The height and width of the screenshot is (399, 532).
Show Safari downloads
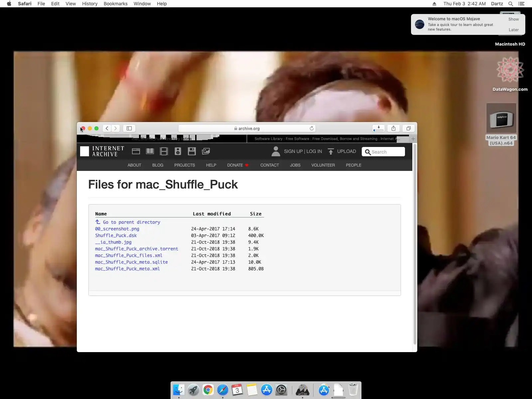(378, 128)
